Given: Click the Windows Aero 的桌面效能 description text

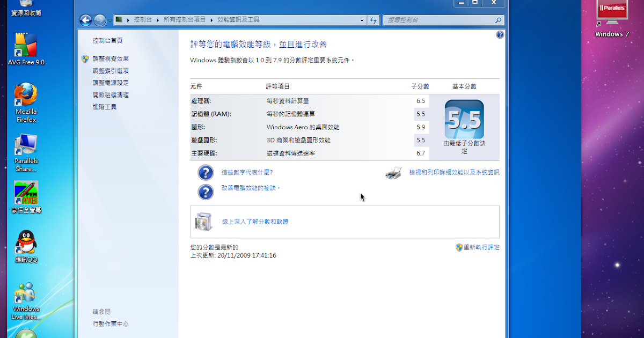Looking at the screenshot, I should pos(303,127).
